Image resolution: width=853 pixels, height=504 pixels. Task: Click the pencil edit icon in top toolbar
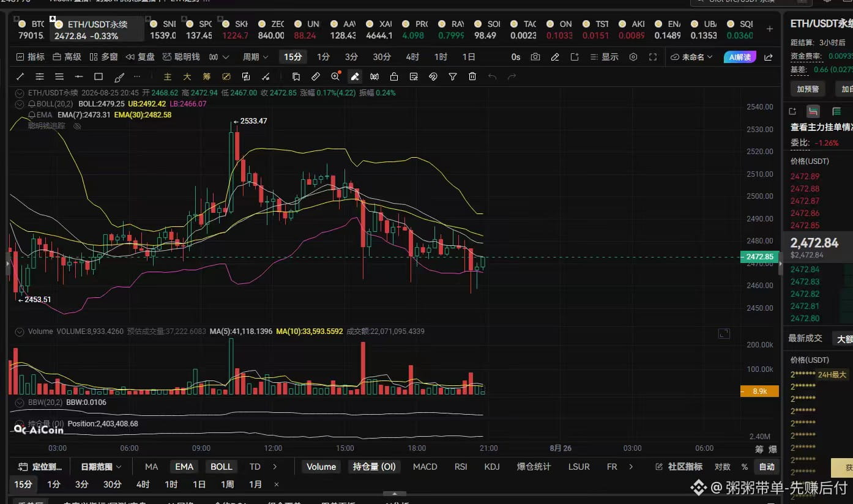555,57
